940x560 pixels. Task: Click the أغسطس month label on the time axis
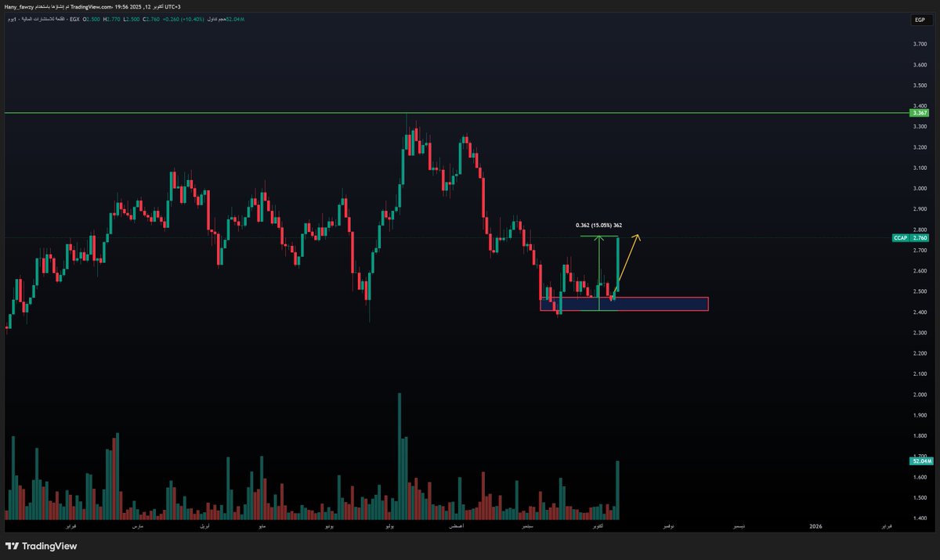pyautogui.click(x=456, y=527)
